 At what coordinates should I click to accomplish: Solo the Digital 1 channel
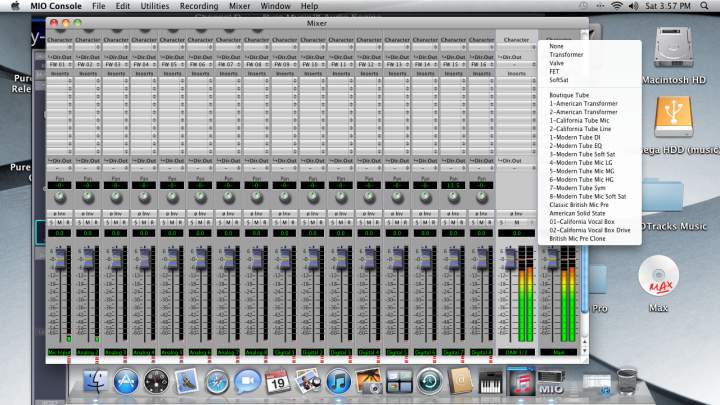(x=276, y=222)
